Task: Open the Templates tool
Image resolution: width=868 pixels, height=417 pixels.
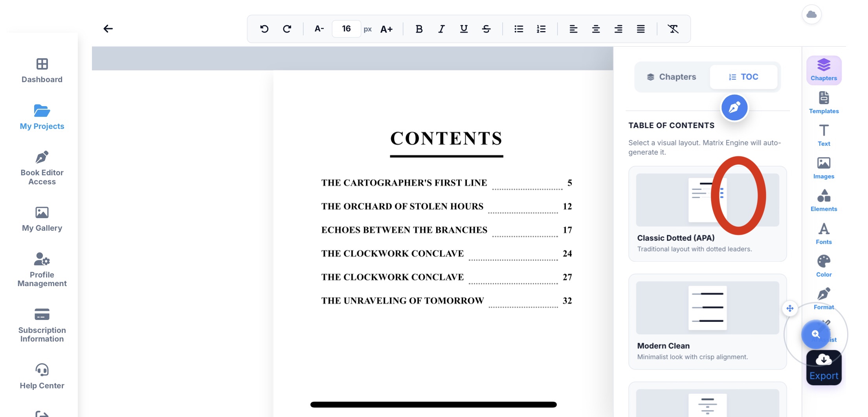Action: pyautogui.click(x=824, y=103)
